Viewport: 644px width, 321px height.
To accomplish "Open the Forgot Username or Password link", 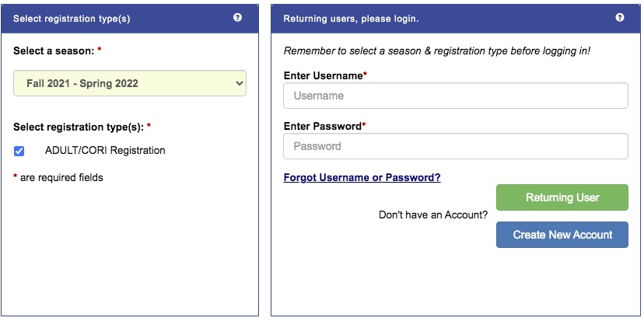I will coord(362,178).
